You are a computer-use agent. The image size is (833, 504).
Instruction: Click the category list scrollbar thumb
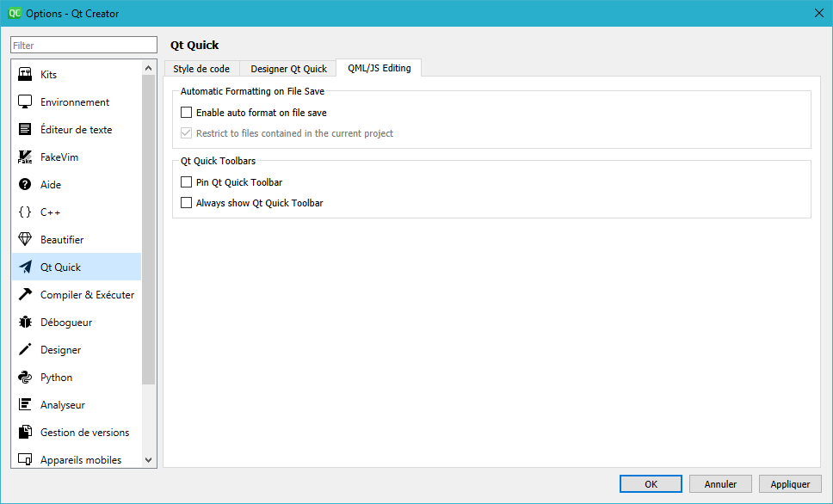[x=148, y=230]
